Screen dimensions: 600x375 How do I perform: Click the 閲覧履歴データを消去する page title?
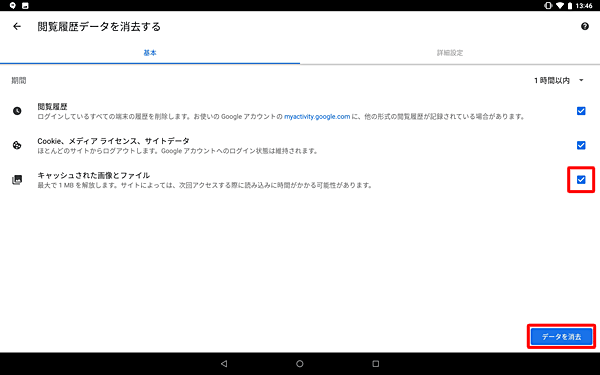tap(99, 26)
